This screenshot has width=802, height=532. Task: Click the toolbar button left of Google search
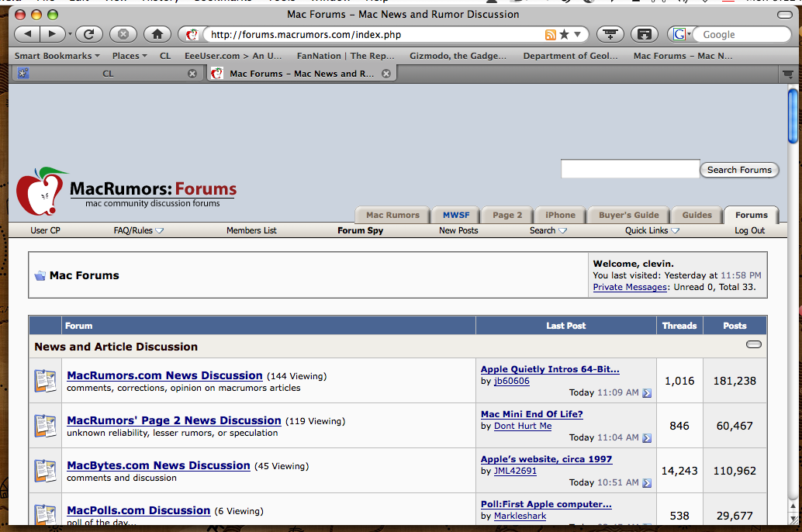coord(645,34)
